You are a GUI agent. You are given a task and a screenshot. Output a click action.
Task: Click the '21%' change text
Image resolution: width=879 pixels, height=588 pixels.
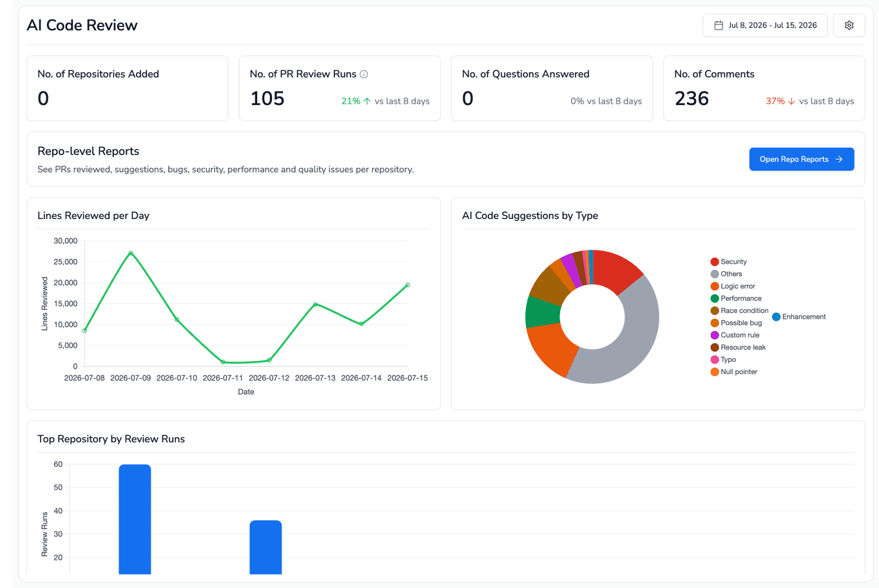pyautogui.click(x=351, y=101)
